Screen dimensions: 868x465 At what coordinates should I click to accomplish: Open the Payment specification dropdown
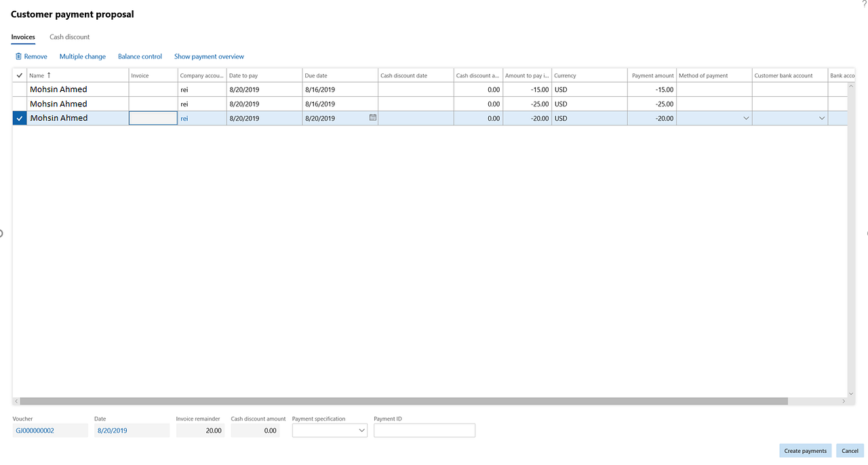pos(362,430)
